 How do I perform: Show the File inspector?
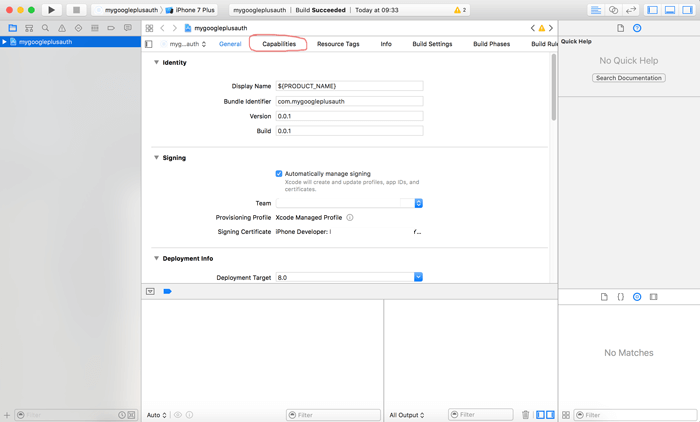[x=621, y=28]
